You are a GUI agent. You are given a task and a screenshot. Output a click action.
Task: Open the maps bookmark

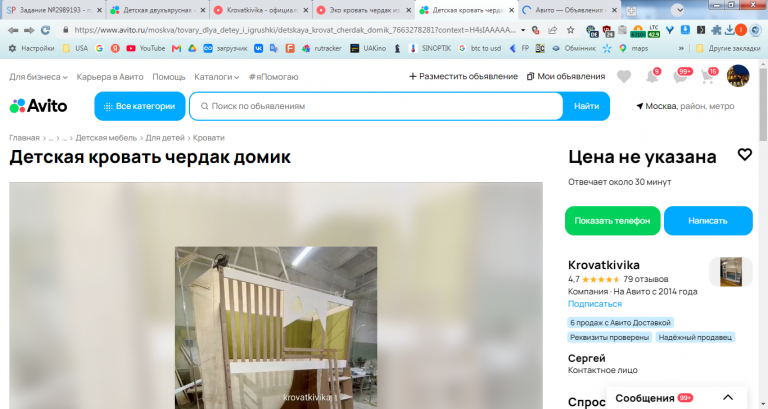(633, 48)
